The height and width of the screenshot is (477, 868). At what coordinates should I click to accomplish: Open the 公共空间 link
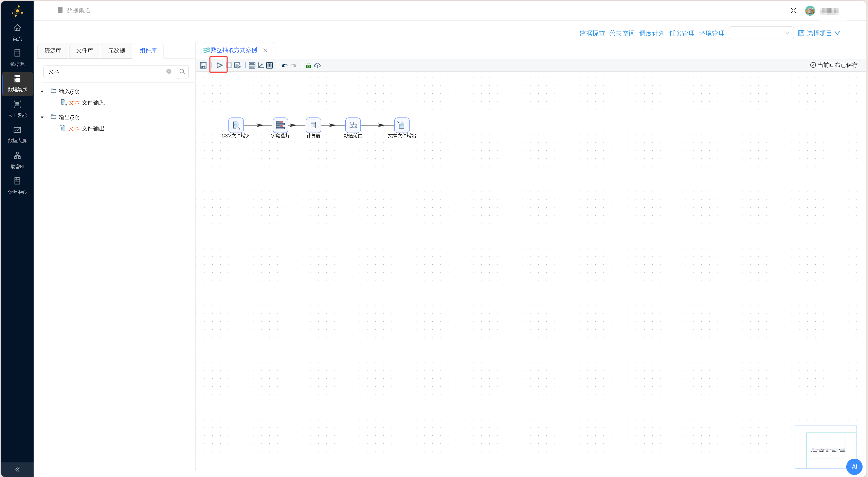[x=622, y=33]
